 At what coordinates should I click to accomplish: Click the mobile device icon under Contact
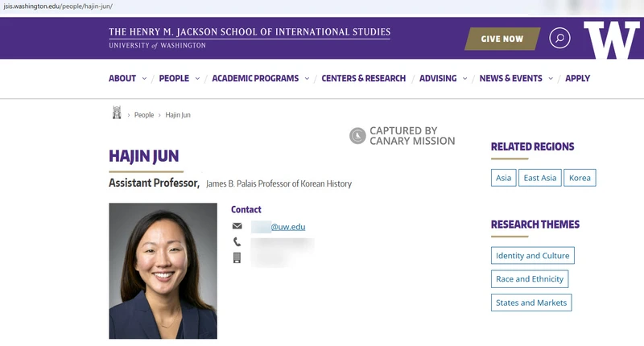pos(237,258)
